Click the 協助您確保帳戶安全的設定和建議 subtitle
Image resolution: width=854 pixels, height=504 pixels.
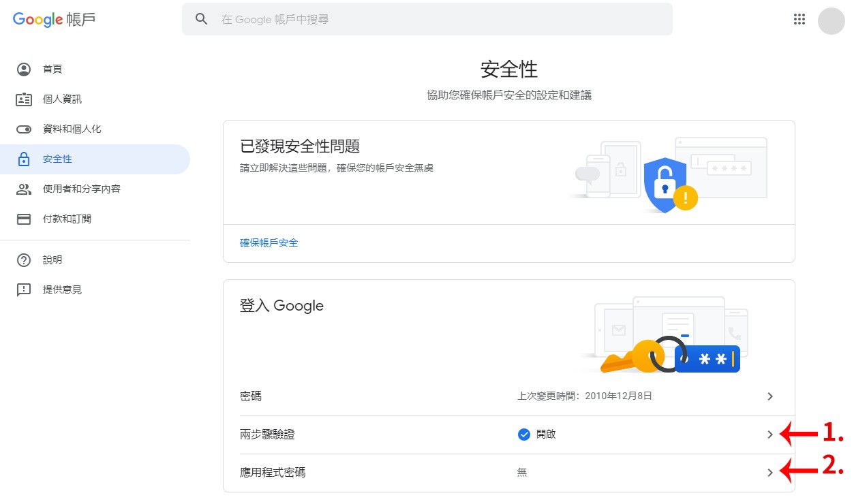(509, 95)
